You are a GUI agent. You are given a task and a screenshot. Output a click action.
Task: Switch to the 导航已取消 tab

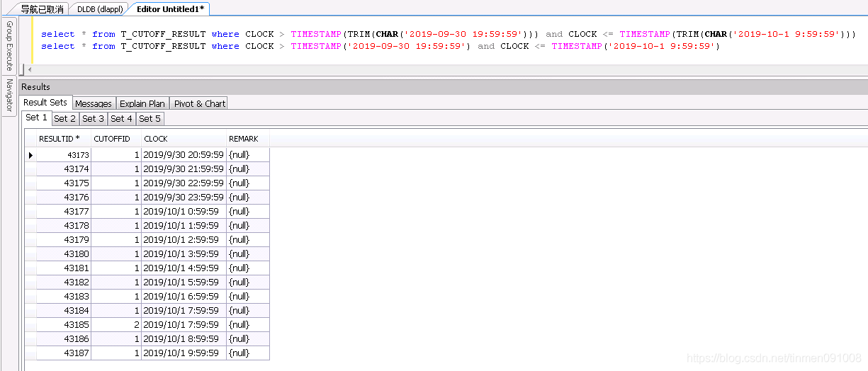(x=42, y=9)
